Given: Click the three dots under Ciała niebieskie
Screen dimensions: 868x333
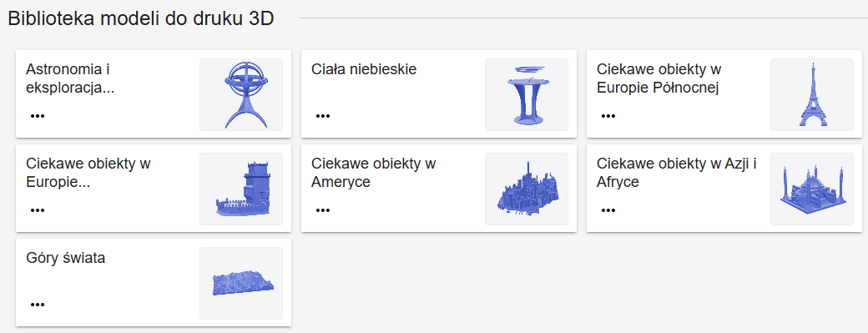Looking at the screenshot, I should pos(323,116).
